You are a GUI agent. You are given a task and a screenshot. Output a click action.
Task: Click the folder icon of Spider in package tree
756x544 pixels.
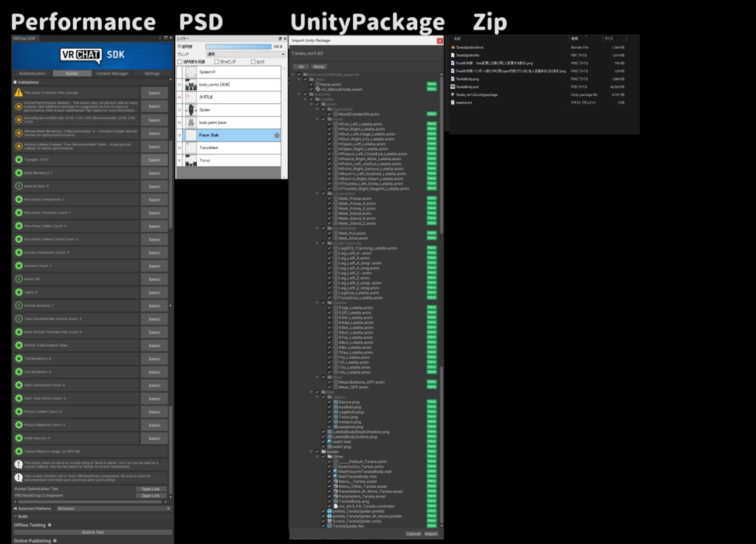pos(323,452)
